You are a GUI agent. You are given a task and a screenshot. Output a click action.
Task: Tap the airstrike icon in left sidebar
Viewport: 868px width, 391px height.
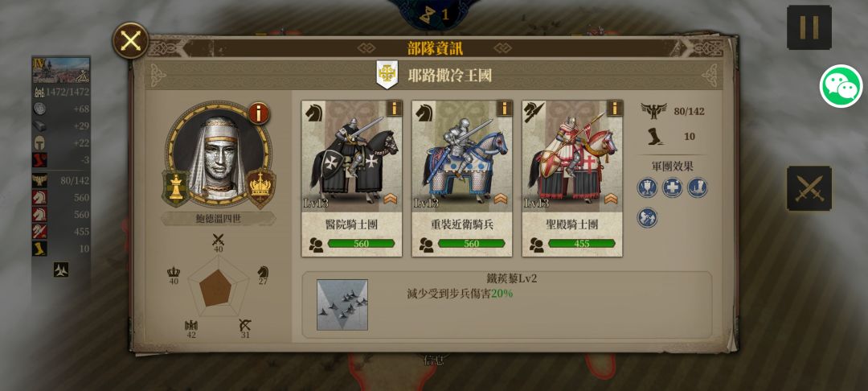pos(61,270)
